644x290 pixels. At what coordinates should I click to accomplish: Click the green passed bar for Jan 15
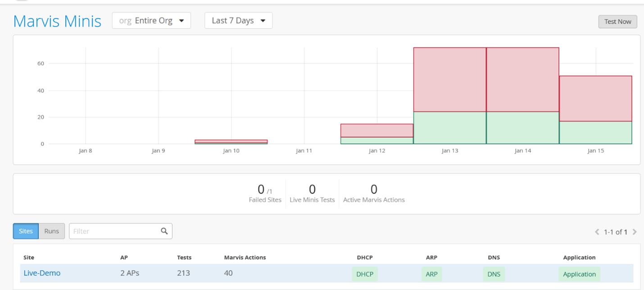point(596,132)
